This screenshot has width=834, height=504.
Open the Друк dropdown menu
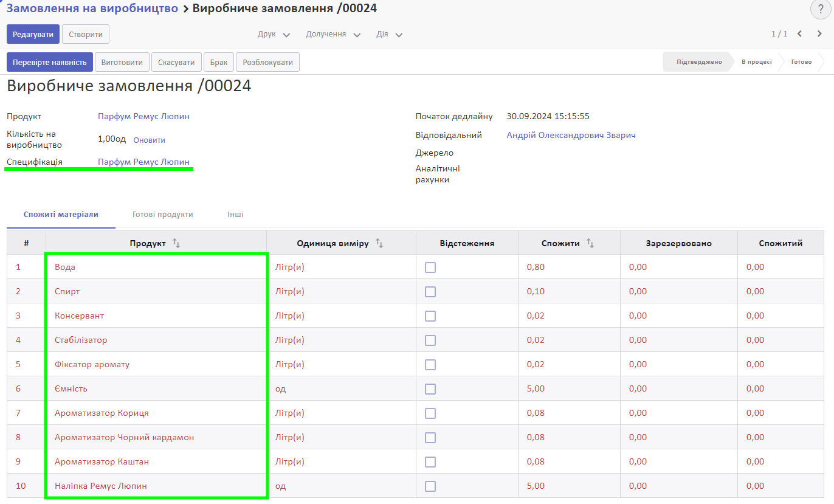(274, 34)
